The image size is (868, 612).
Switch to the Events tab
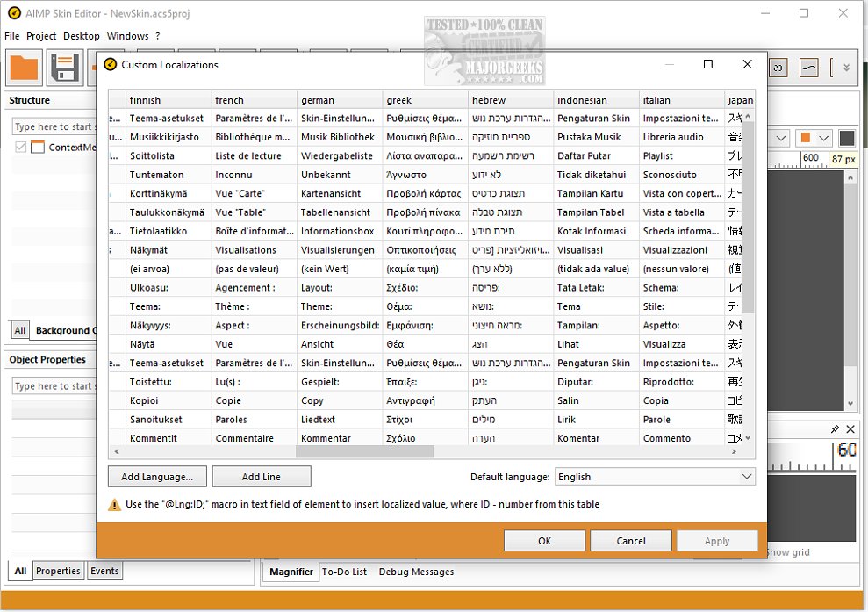click(x=104, y=571)
